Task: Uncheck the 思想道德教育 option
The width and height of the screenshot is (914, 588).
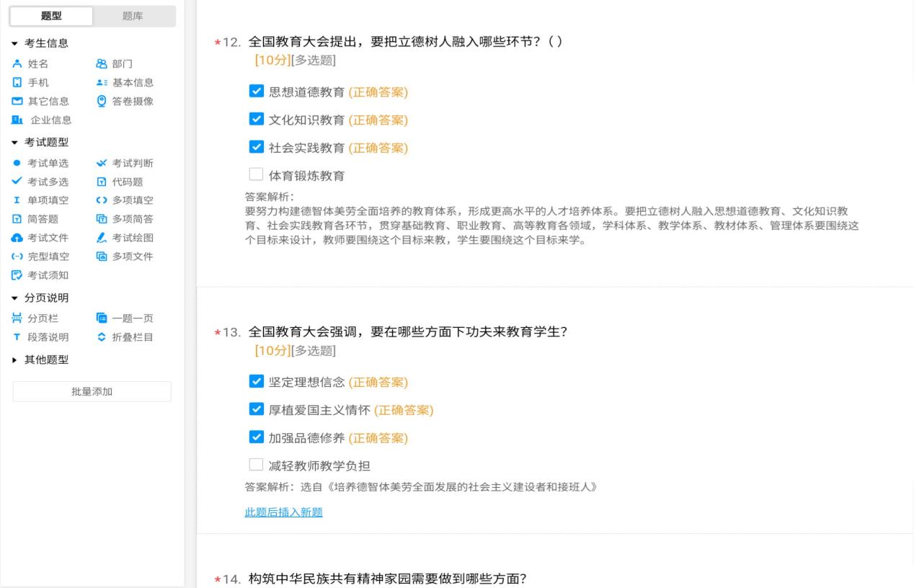Action: click(256, 92)
